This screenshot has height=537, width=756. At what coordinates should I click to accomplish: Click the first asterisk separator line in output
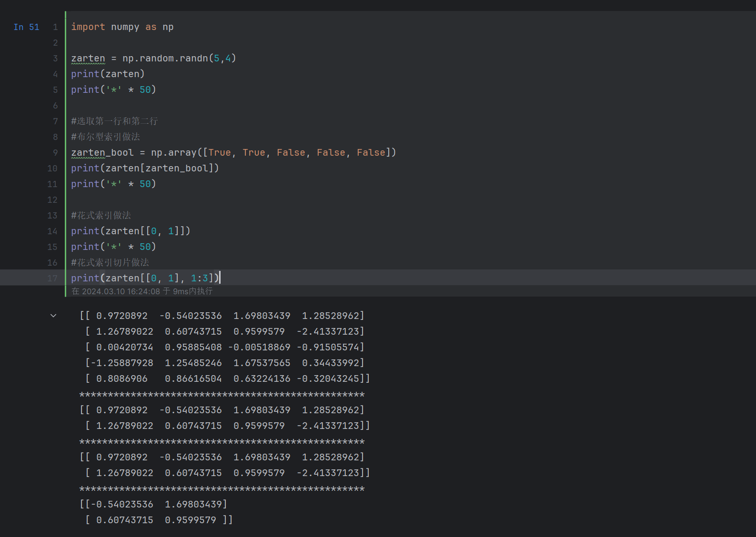tap(222, 395)
